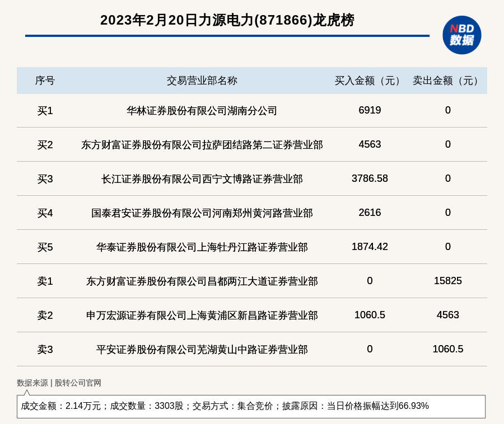Click the buy amount 6919
This screenshot has height=424, width=504.
click(x=370, y=110)
